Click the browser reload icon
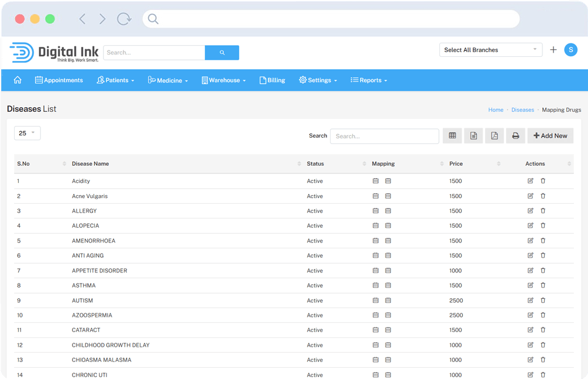588x379 pixels. coord(124,19)
